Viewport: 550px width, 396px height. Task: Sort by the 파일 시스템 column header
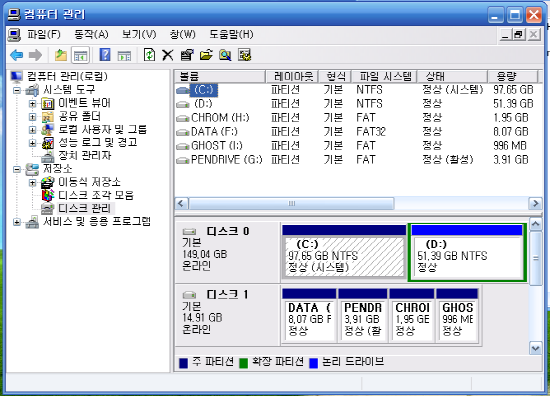385,76
